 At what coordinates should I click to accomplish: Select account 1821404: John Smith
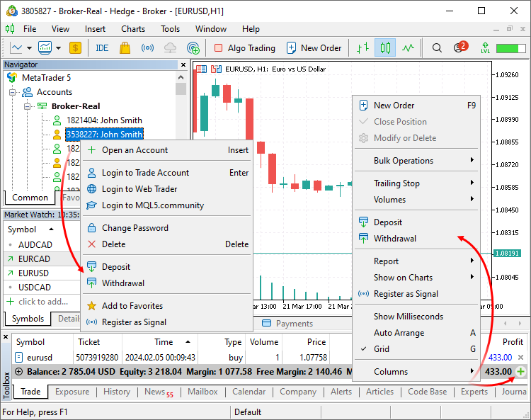click(104, 120)
